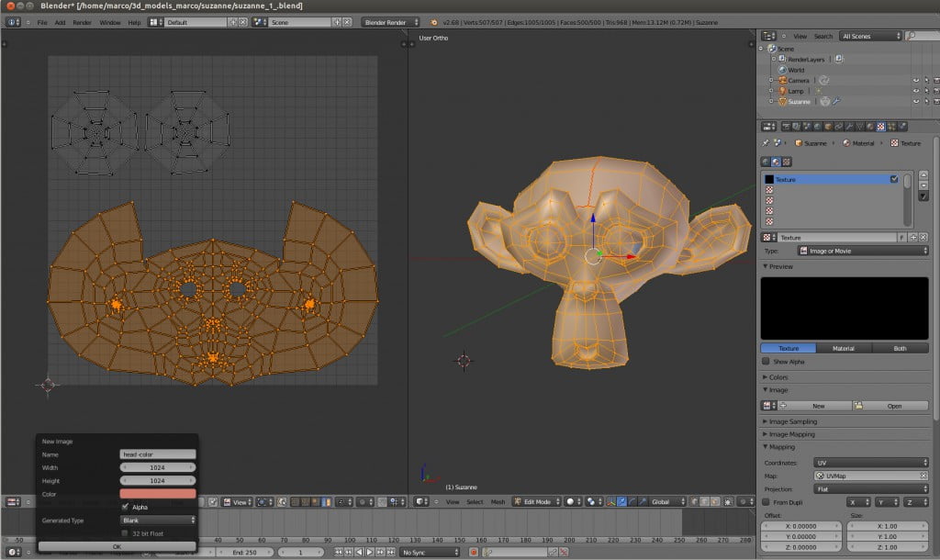Open the Object properties cube icon
This screenshot has width=940, height=560.
point(828,127)
